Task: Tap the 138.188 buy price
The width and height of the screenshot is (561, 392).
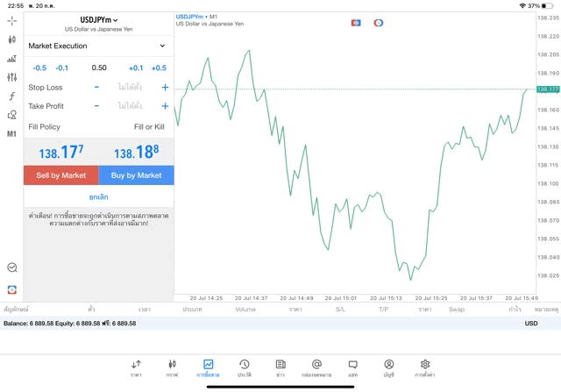Action: [137, 152]
